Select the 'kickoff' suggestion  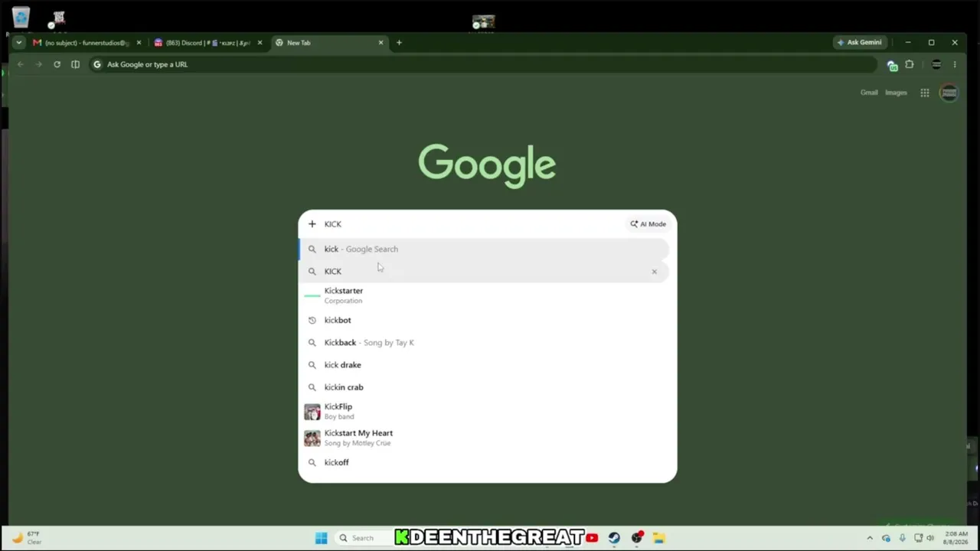coord(484,462)
